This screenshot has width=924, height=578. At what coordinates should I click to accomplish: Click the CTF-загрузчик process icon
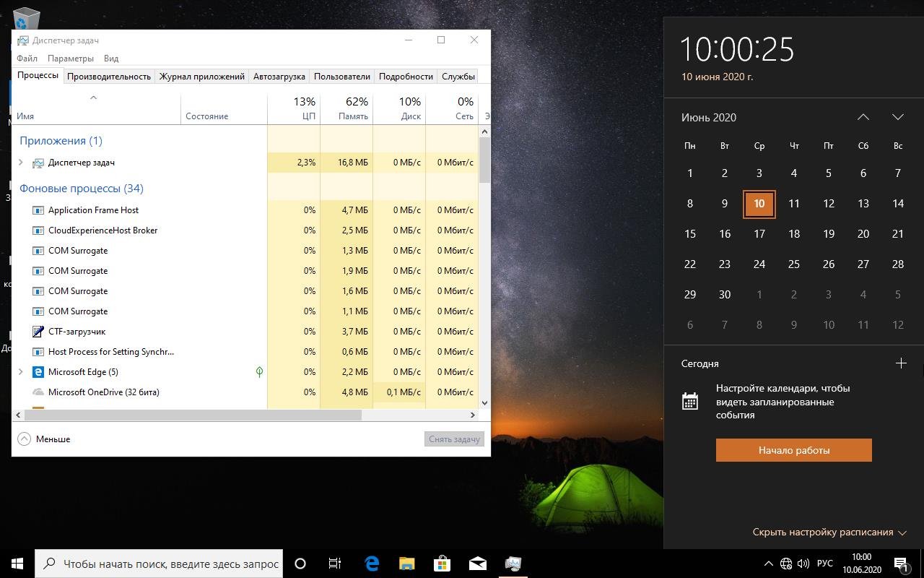(x=38, y=332)
